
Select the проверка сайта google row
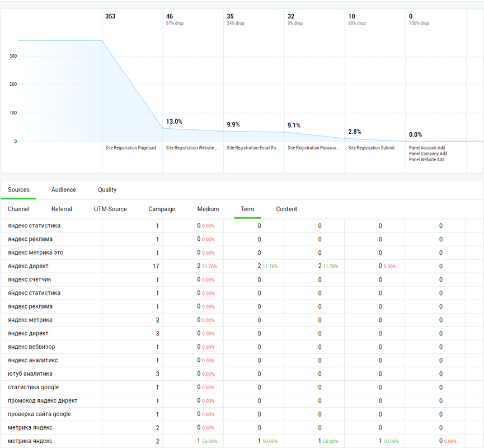(242, 414)
